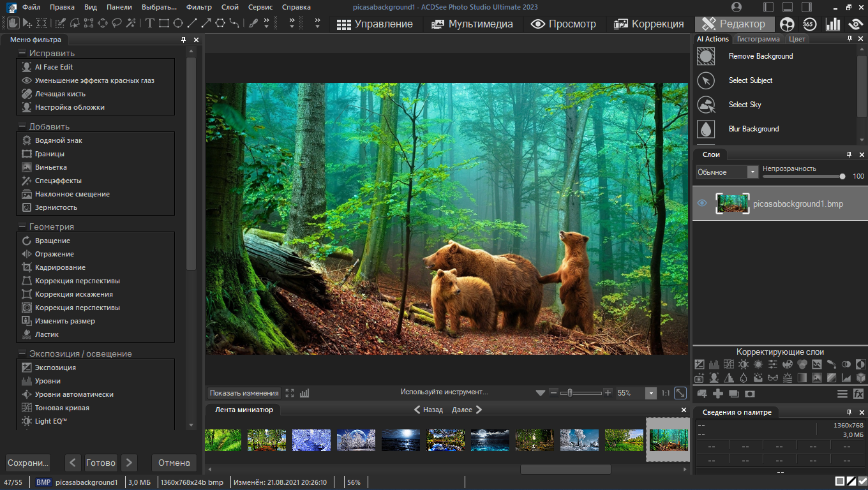Collapse the Исправить filter group

(22, 53)
